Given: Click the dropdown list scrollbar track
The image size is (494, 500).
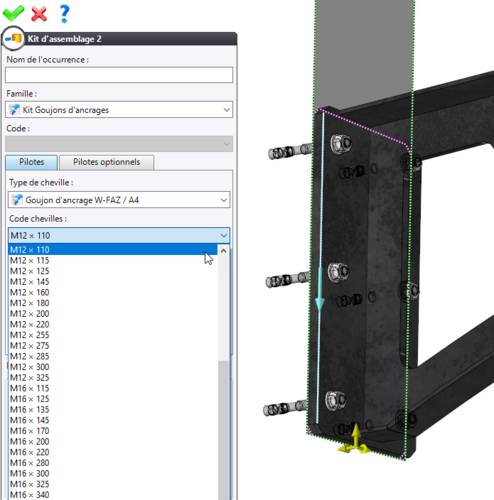Looking at the screenshot, I should coord(223,430).
